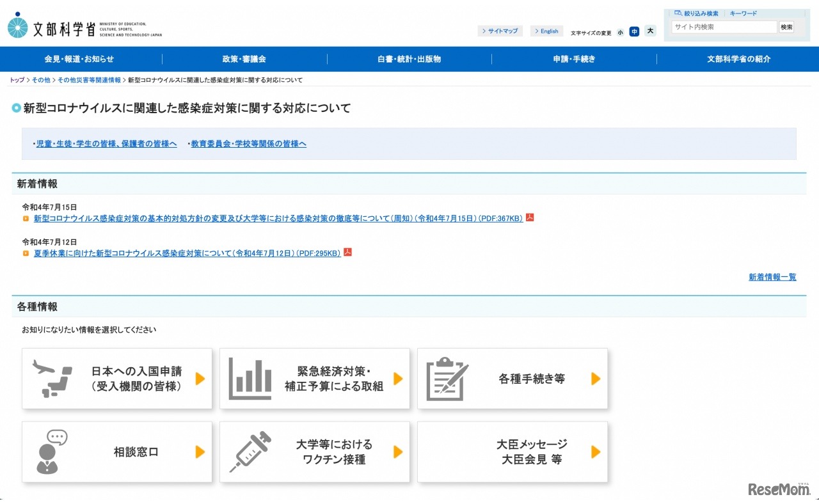The width and height of the screenshot is (819, 504).
Task: Expand the 相談窓口 card via its orange arrow
Action: point(200,451)
